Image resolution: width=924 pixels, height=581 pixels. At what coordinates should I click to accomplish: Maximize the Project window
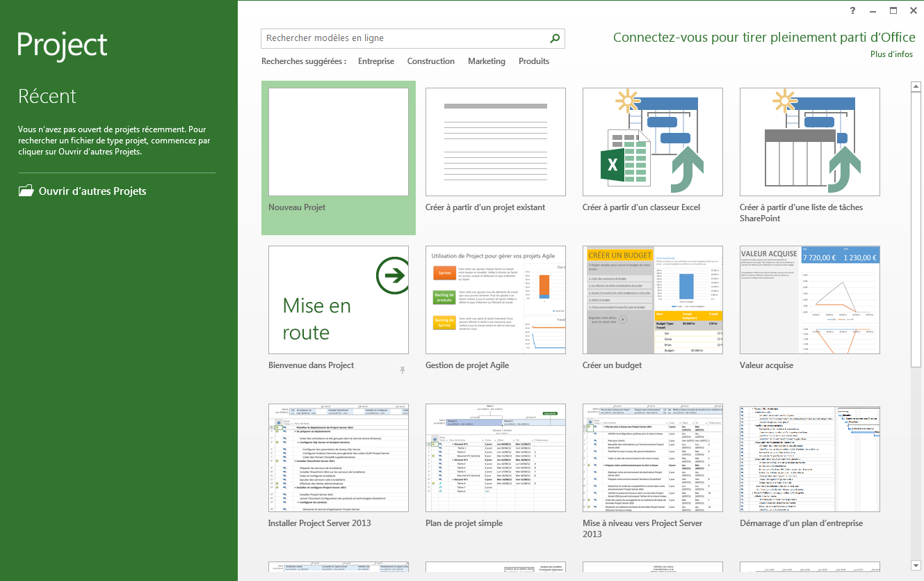tap(893, 10)
